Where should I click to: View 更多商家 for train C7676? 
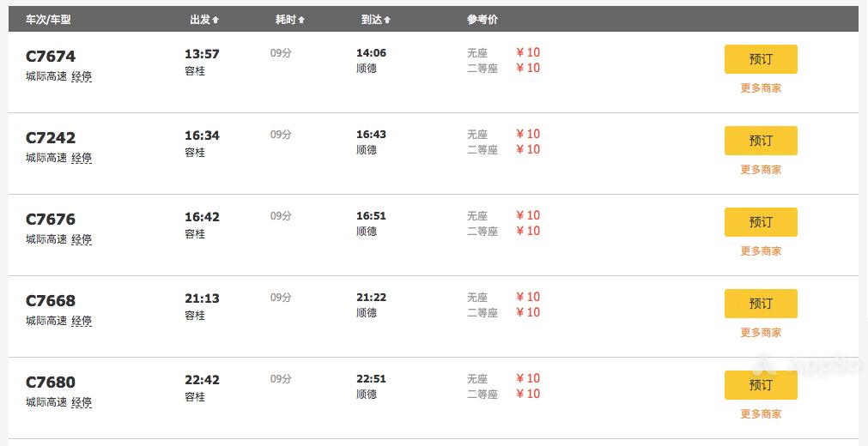click(x=761, y=251)
